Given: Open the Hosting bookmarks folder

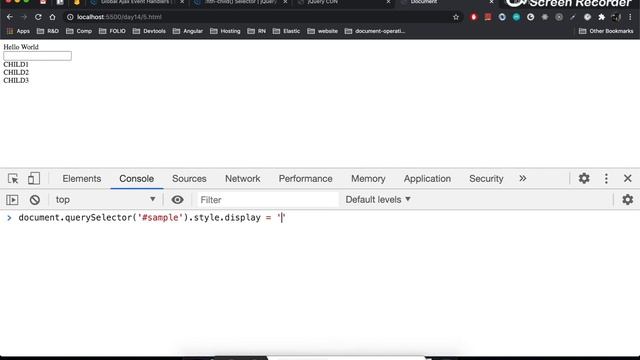Looking at the screenshot, I should (225, 31).
